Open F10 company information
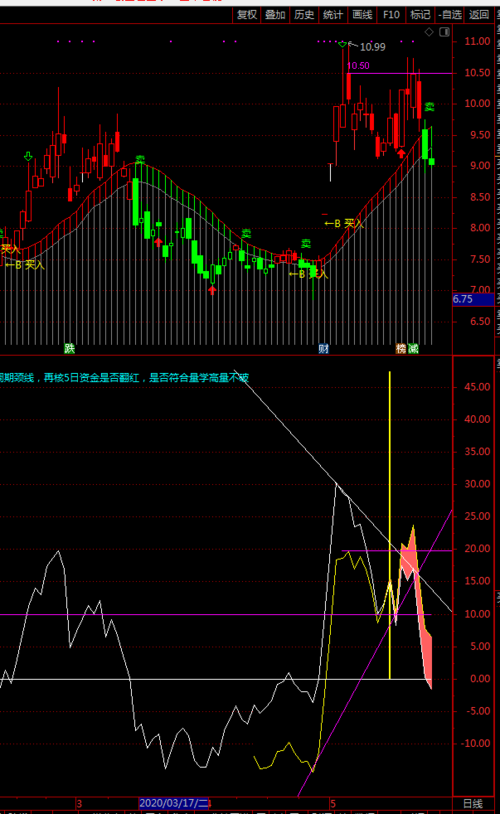 pos(391,15)
